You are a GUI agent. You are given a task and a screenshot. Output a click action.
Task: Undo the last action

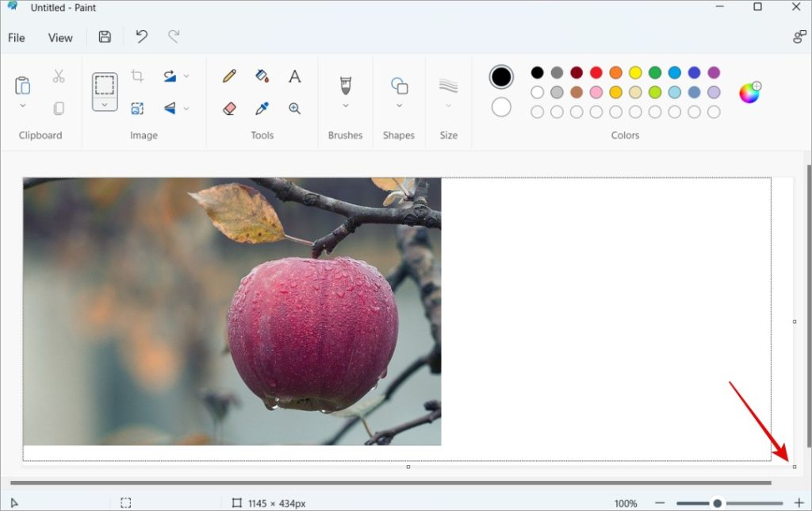pos(141,36)
